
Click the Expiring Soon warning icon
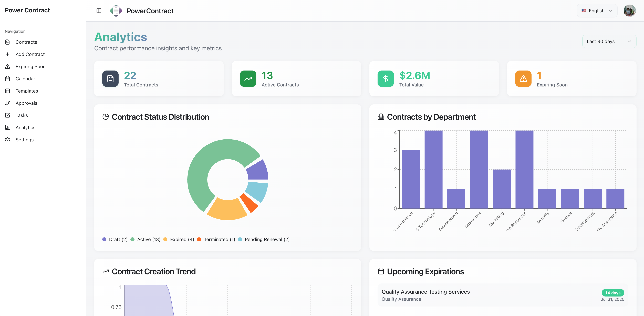coord(523,79)
